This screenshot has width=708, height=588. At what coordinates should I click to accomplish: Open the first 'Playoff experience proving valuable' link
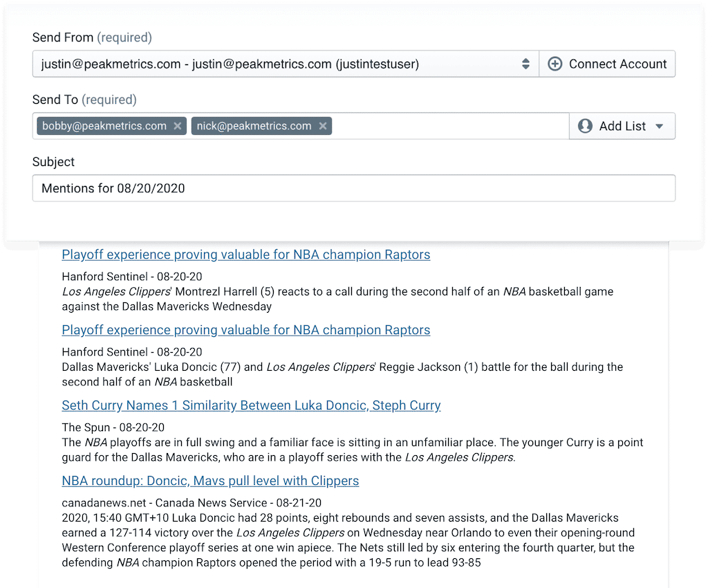coord(245,255)
